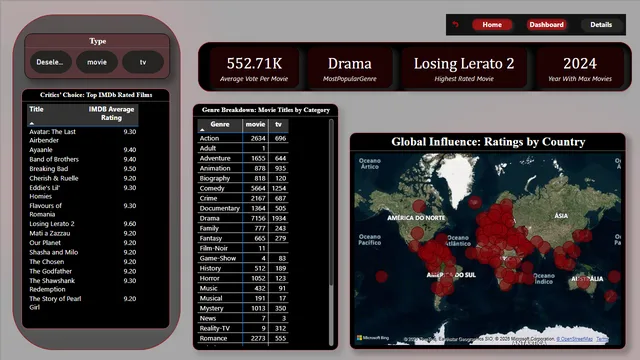The width and height of the screenshot is (640, 360).
Task: Select the Mystery genre row
Action: (243, 308)
